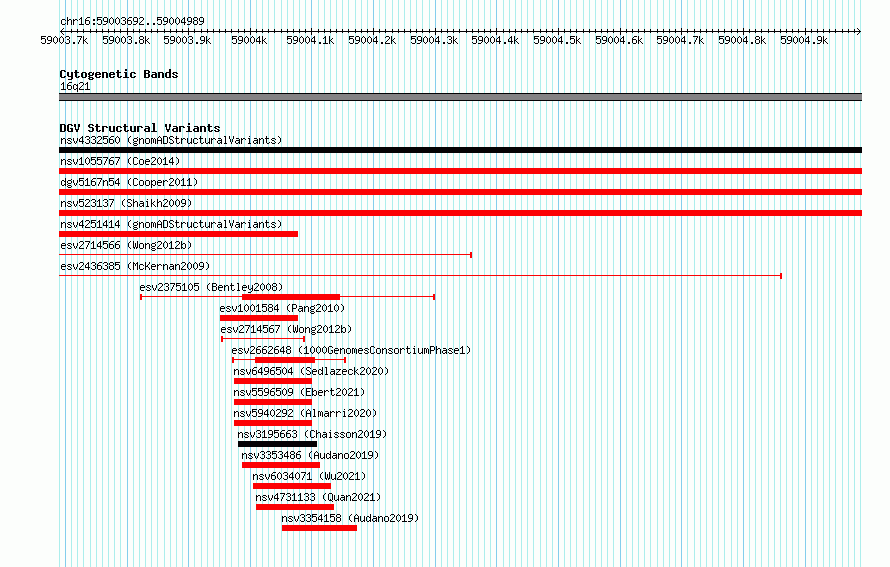890x567 pixels.
Task: Click the 59004.1k ruler tick label
Action: pos(310,40)
